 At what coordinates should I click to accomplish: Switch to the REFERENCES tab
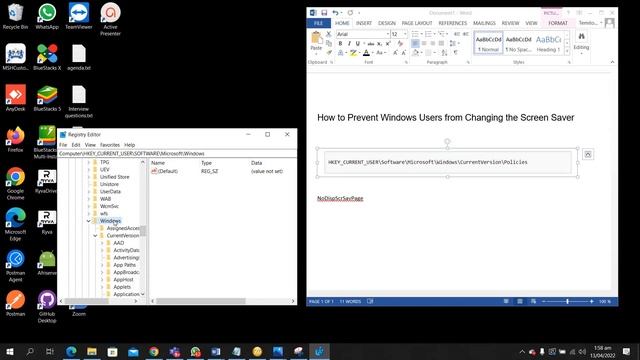pos(452,23)
